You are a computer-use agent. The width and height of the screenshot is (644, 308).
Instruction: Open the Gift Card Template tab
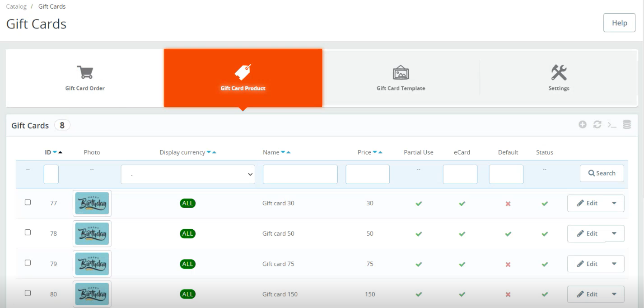(401, 78)
